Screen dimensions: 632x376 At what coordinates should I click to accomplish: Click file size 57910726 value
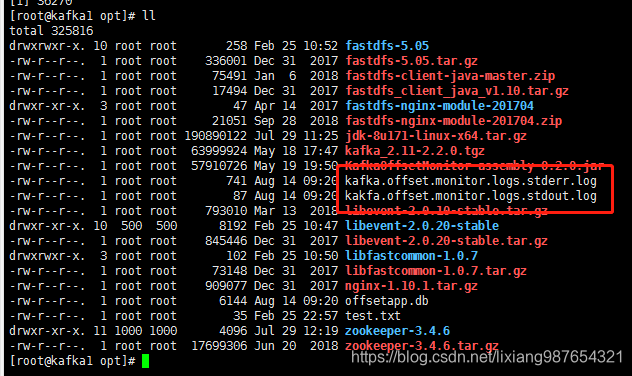219,166
